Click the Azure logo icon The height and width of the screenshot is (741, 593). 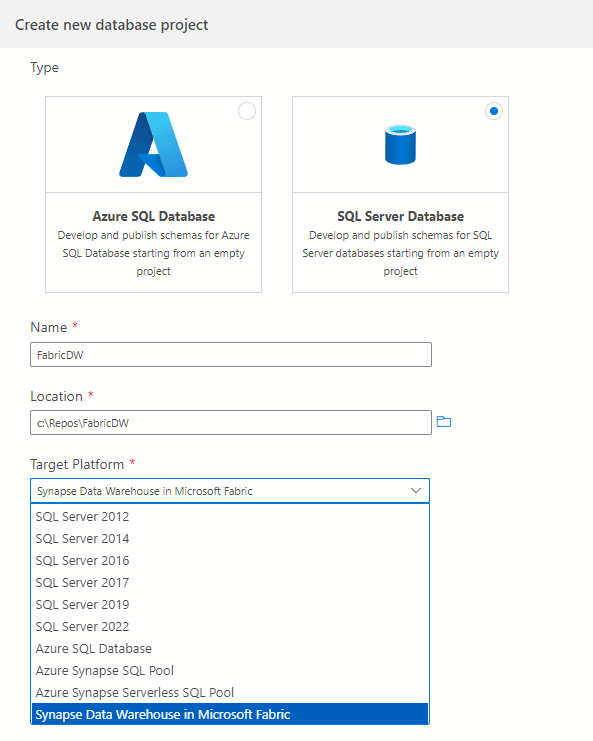154,145
